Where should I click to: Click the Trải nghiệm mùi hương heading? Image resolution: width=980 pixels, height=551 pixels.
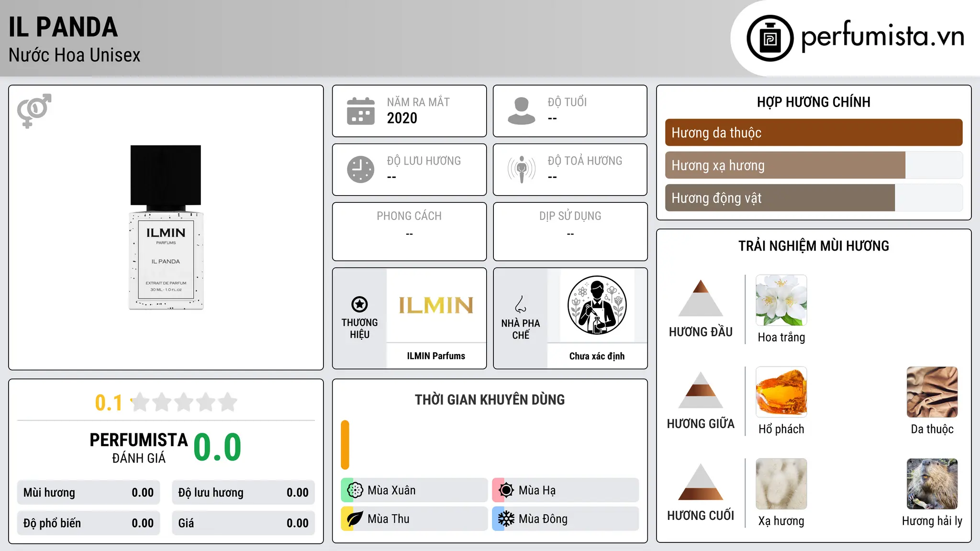813,246
